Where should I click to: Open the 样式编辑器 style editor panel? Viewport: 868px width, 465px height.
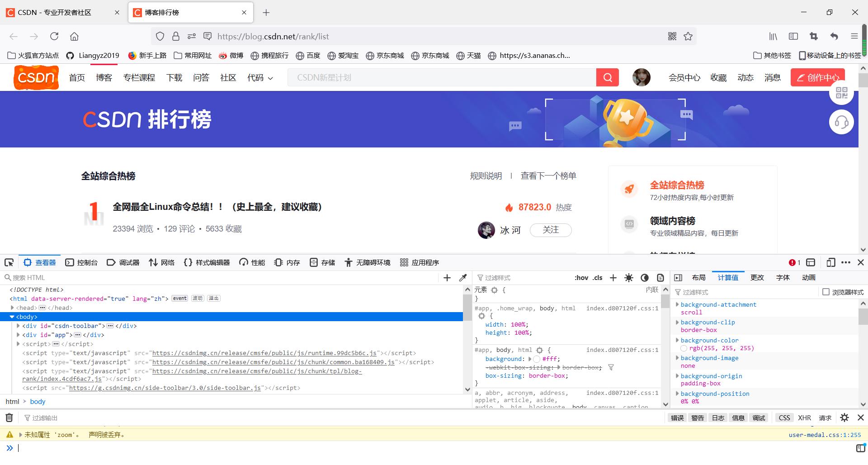(207, 262)
